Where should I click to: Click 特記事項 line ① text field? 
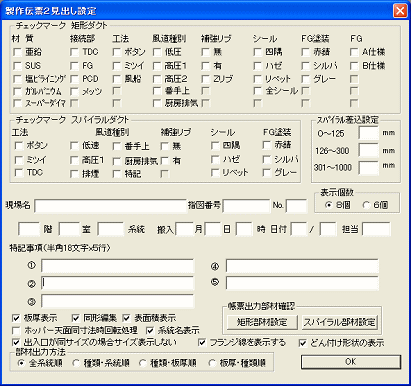[117, 266]
